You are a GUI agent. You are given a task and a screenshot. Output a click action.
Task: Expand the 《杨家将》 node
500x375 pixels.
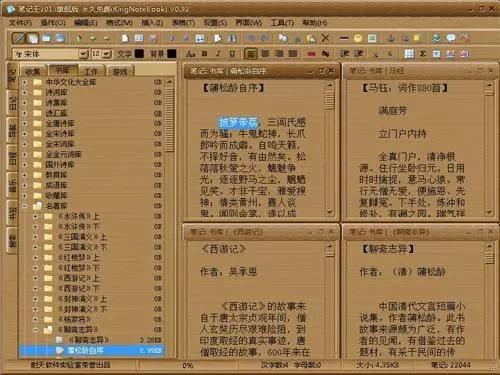coord(35,319)
